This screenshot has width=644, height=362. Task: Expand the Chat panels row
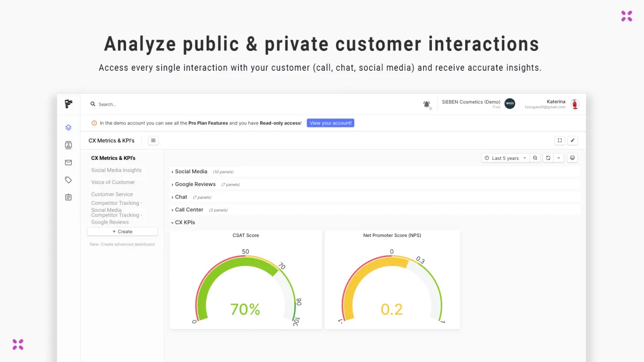coord(179,197)
